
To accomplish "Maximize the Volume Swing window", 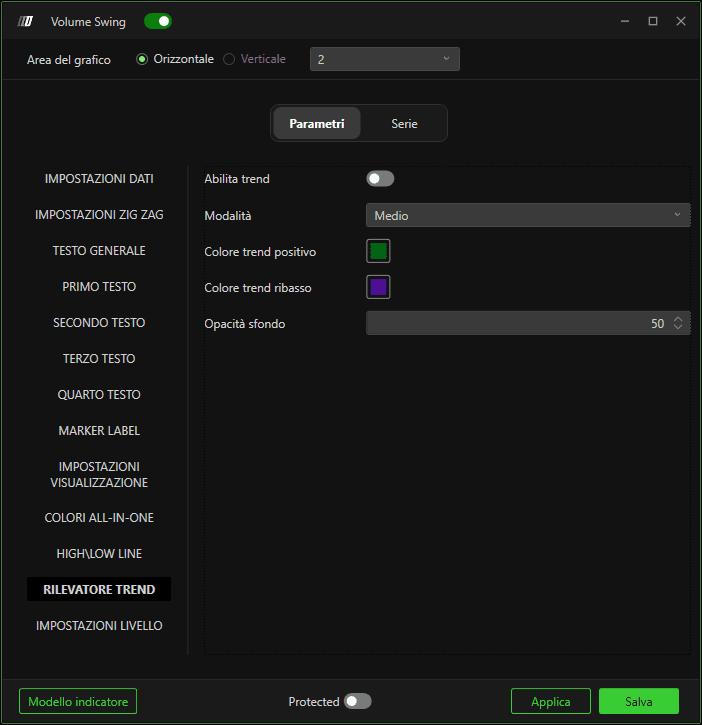I will point(653,21).
